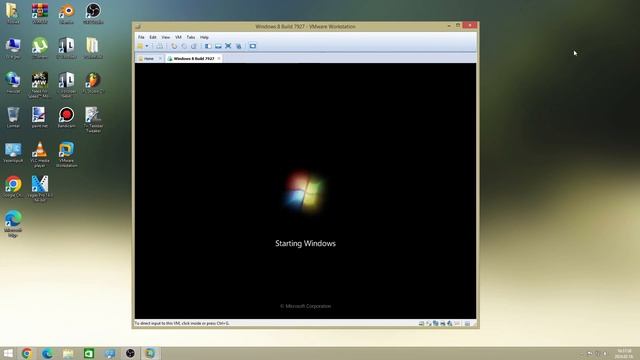Open the Bandicam desktop shortcut
Screen dimensions: 640x360
[x=66, y=118]
